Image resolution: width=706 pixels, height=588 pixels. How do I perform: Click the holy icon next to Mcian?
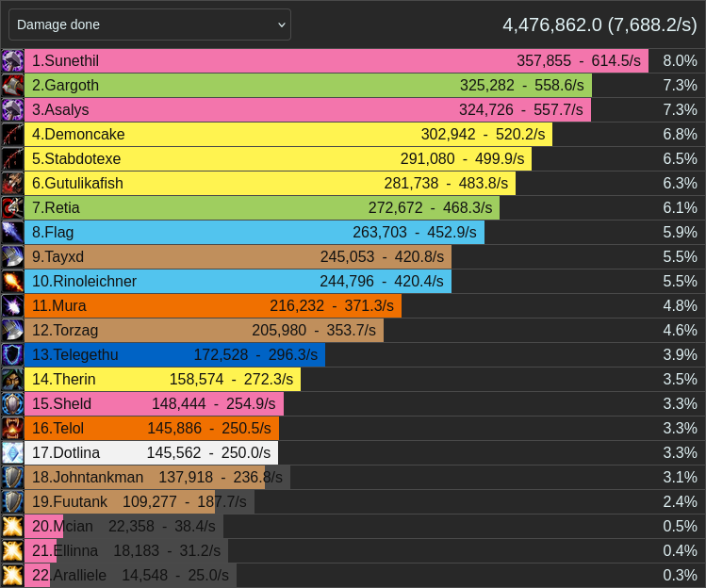pyautogui.click(x=12, y=527)
